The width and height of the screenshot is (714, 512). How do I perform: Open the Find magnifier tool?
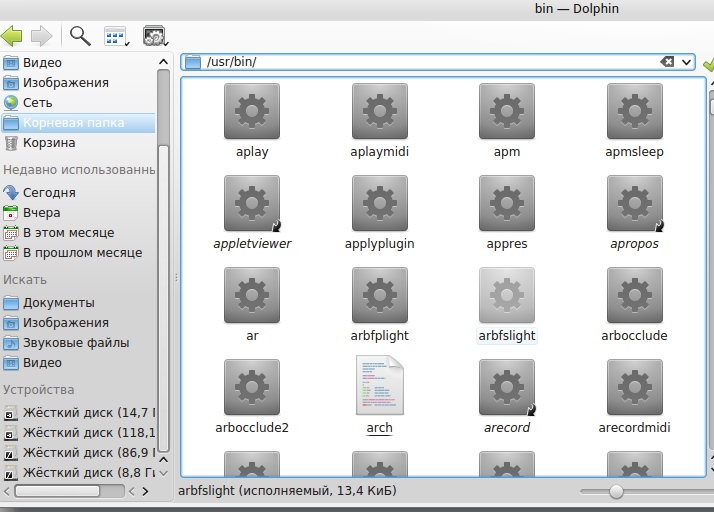tap(80, 37)
